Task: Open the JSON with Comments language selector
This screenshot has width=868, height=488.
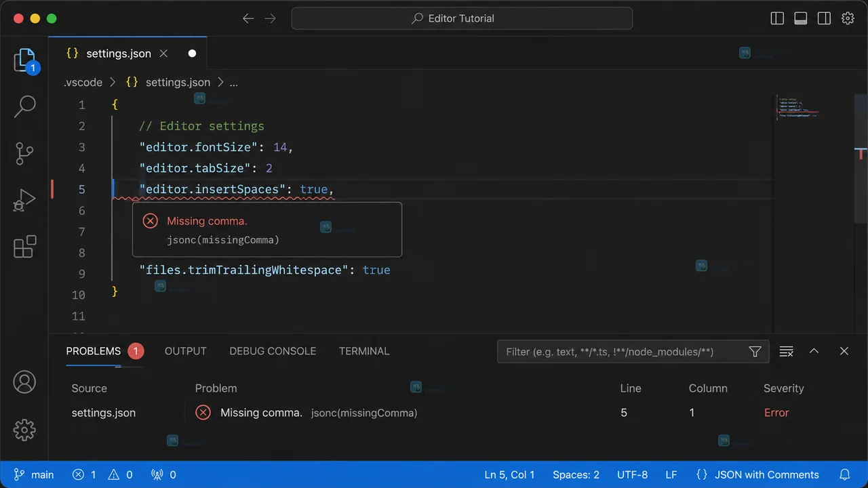Action: pos(757,474)
